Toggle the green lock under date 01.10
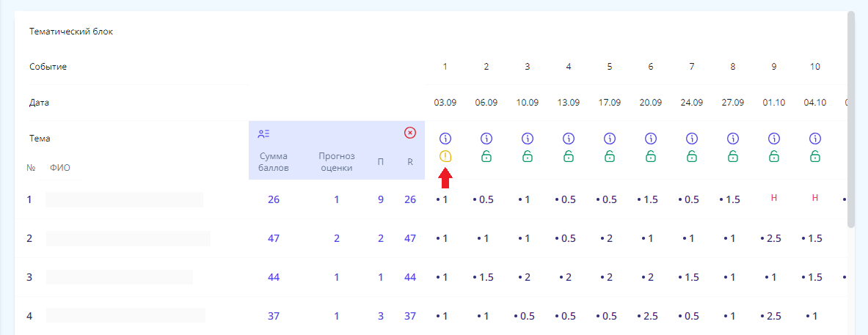Image resolution: width=868 pixels, height=335 pixels. coord(774,156)
